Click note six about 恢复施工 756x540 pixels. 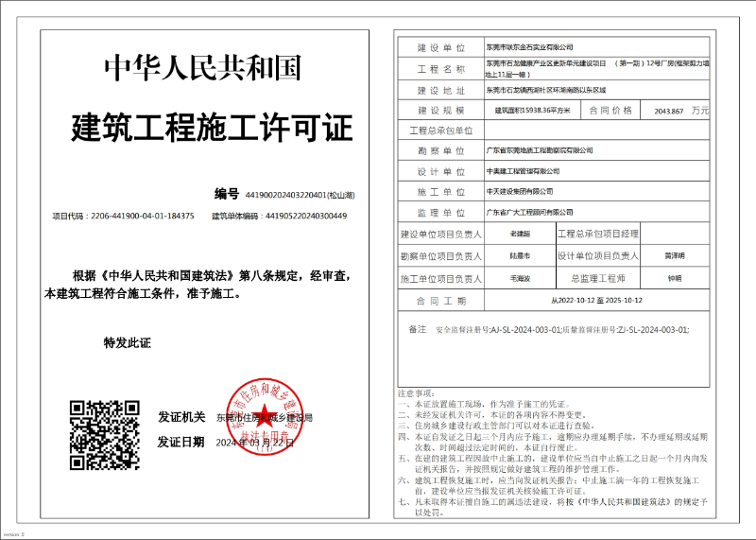click(549, 485)
